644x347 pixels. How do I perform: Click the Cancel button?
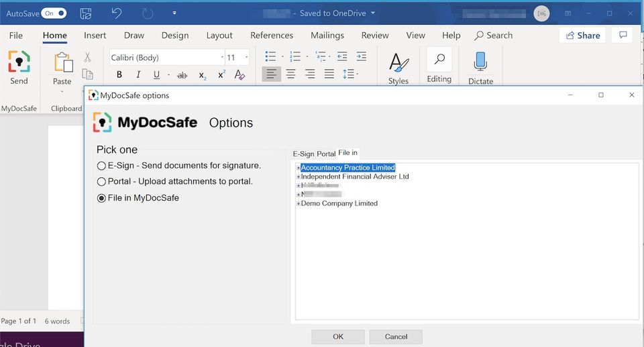click(396, 336)
